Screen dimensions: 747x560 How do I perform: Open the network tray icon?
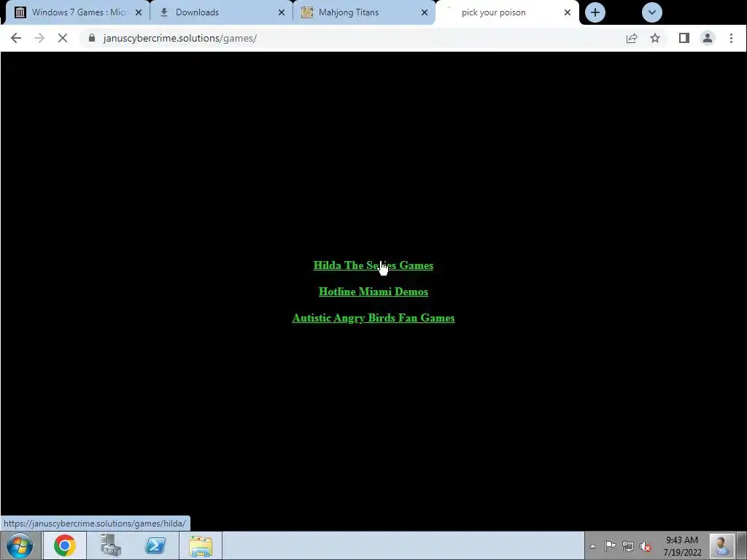click(x=628, y=546)
